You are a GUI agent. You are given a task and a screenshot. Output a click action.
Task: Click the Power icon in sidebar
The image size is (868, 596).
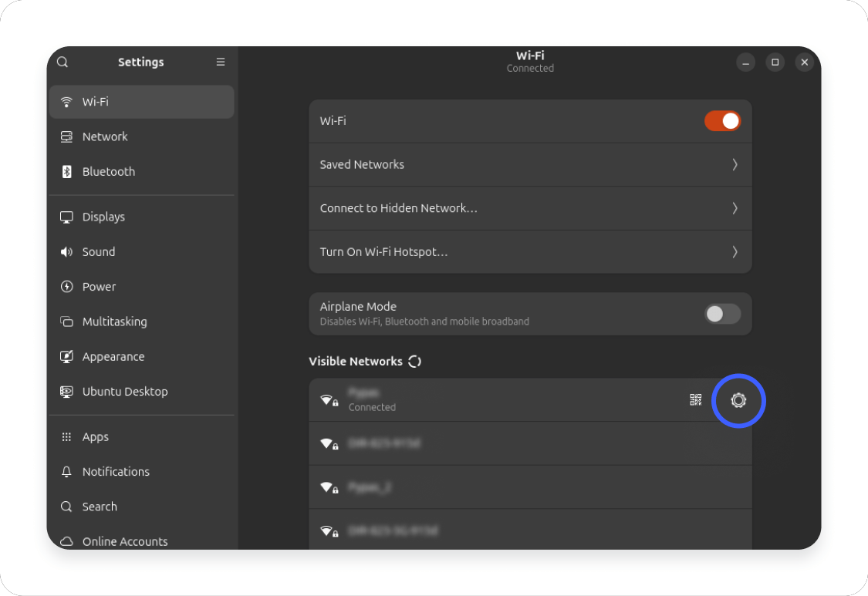66,287
